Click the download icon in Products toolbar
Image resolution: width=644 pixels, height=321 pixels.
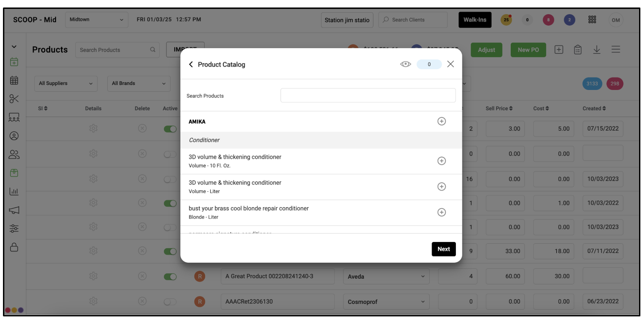(x=596, y=50)
